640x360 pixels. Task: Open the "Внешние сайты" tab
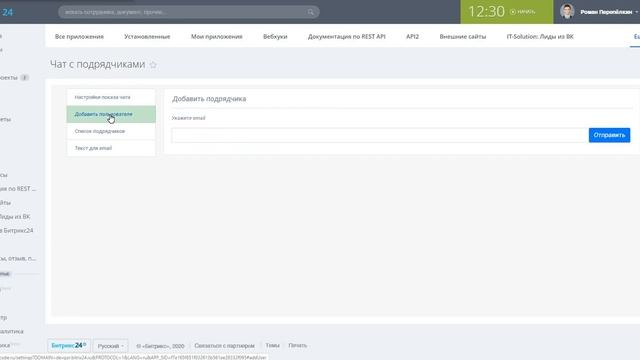coord(462,37)
